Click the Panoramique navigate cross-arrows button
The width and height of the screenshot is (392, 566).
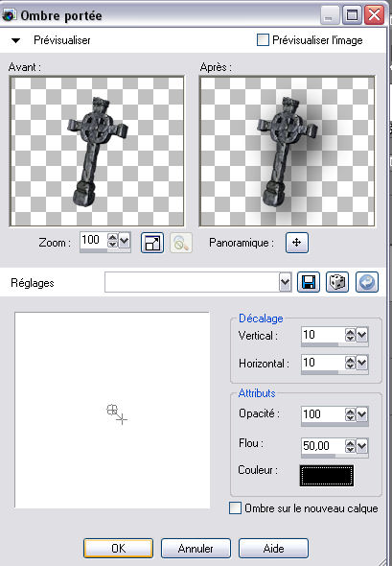297,243
